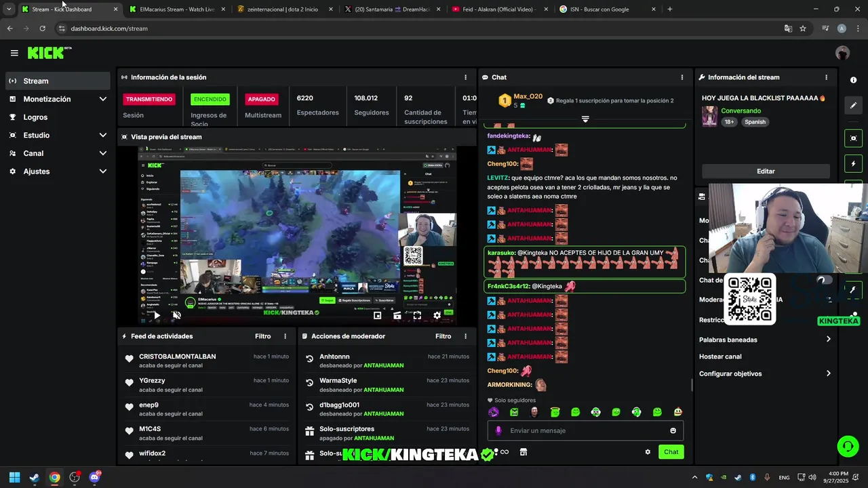868x488 pixels.
Task: Select the purple quick emote
Action: click(493, 412)
